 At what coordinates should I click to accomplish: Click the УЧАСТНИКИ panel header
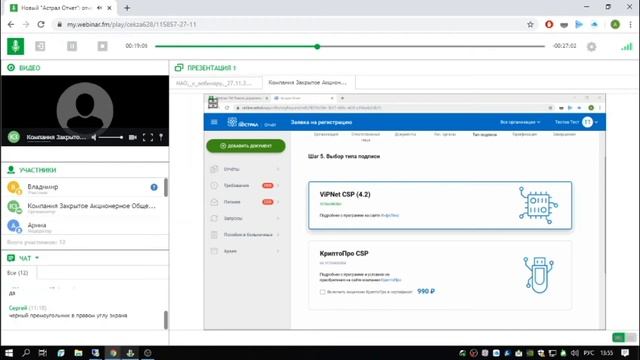[x=32, y=170]
